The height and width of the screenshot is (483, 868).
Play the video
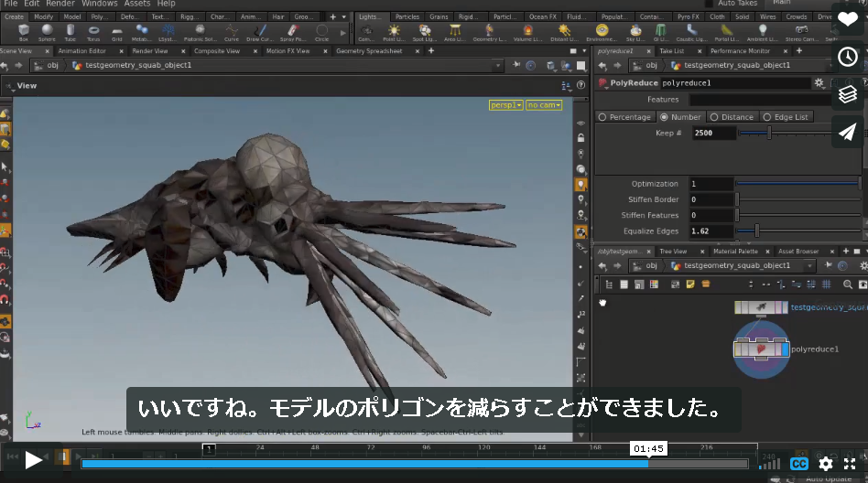(x=33, y=460)
